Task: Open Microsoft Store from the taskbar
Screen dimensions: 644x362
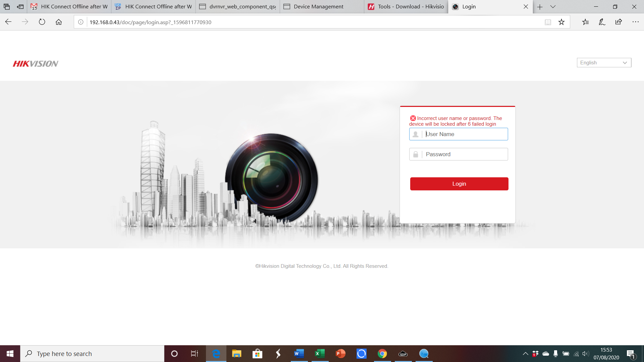Action: pos(257,354)
